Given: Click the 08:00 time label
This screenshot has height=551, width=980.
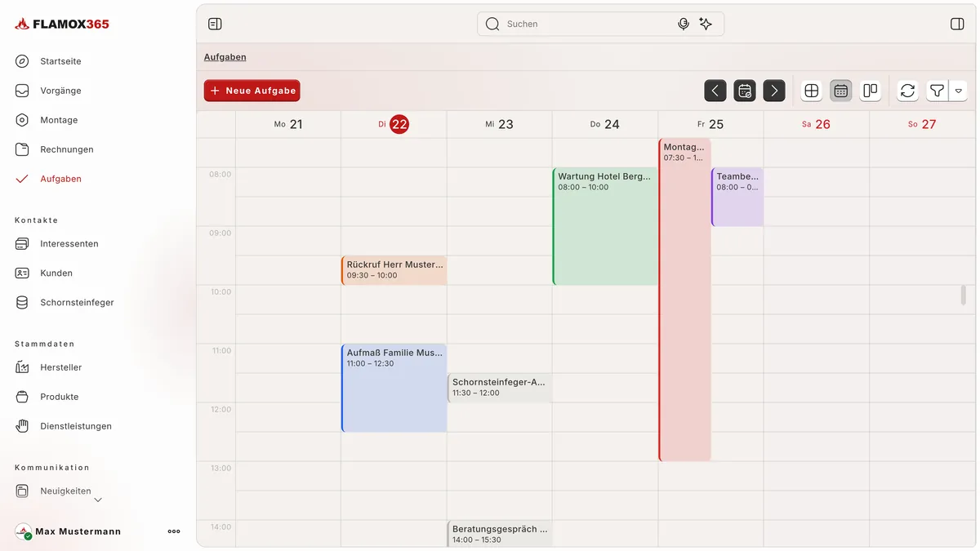Looking at the screenshot, I should pyautogui.click(x=220, y=174).
